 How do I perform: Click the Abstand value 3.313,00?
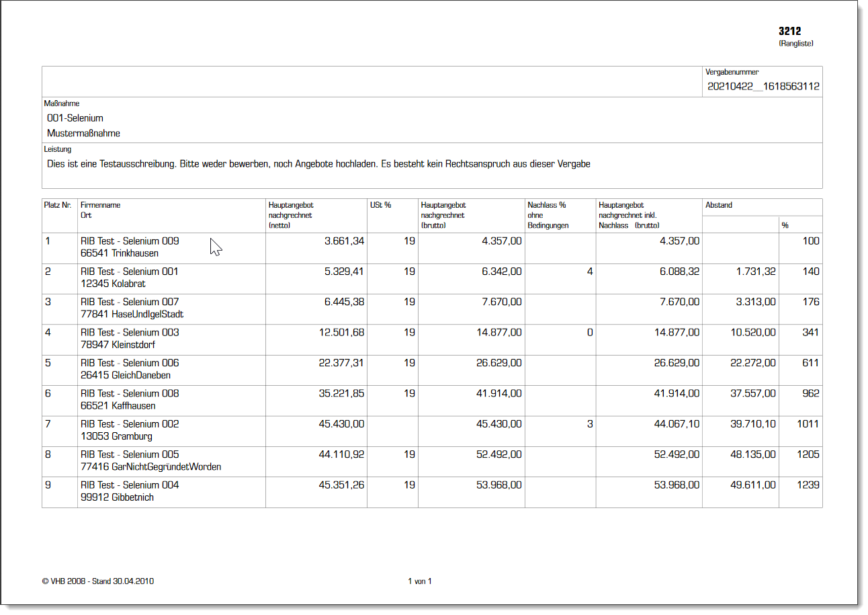pos(755,302)
